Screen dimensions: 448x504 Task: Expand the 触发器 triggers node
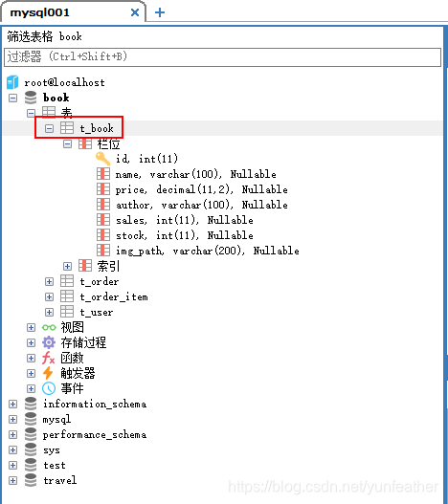click(x=31, y=374)
